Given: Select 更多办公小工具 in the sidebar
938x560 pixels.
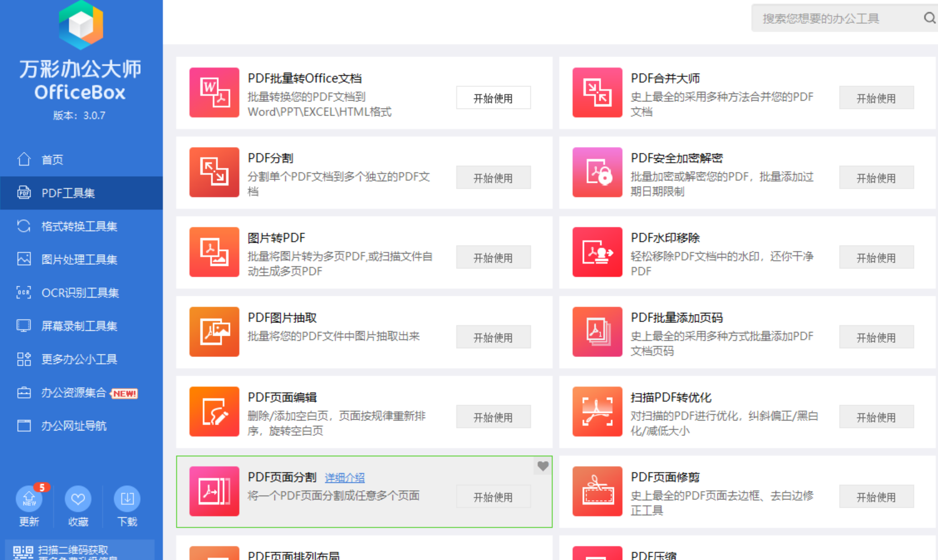Looking at the screenshot, I should click(x=81, y=359).
